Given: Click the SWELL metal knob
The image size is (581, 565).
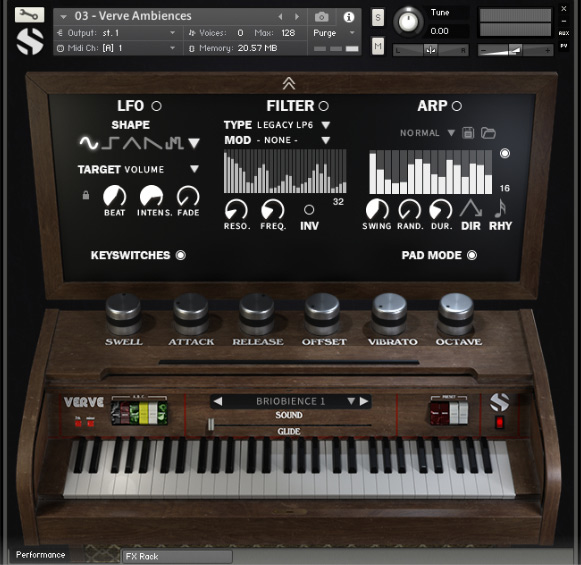Looking at the screenshot, I should [123, 314].
